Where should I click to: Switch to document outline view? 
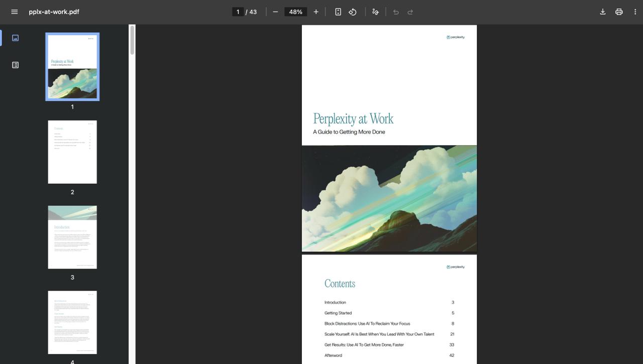tap(15, 65)
